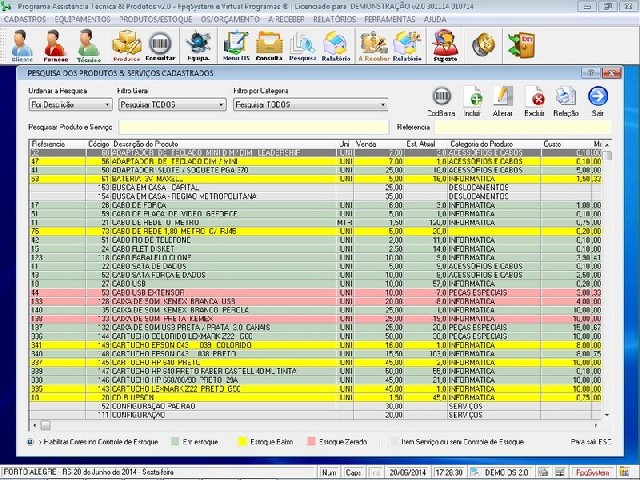Image resolution: width=640 pixels, height=480 pixels.
Task: Select row CABO SATA DE DADOS
Action: 316,266
